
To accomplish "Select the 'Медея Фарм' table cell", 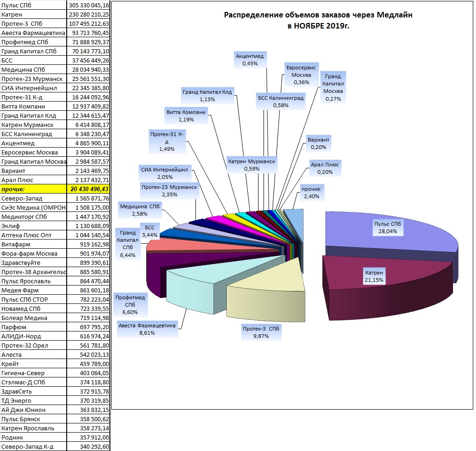I will (x=33, y=290).
